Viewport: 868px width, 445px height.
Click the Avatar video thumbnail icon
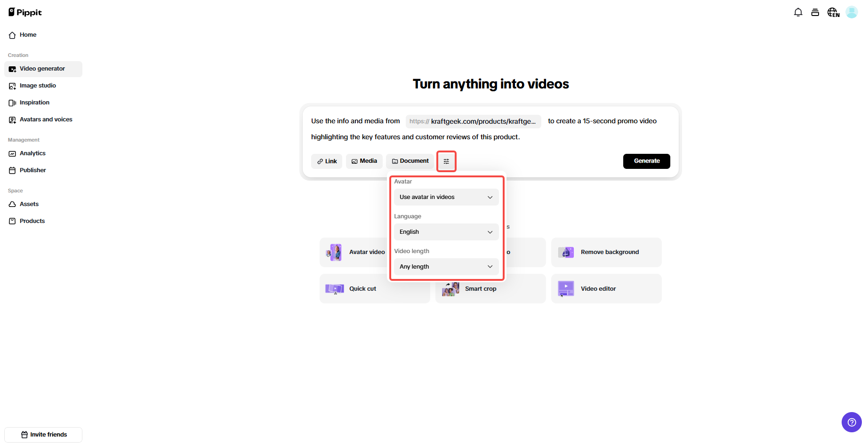pyautogui.click(x=335, y=252)
